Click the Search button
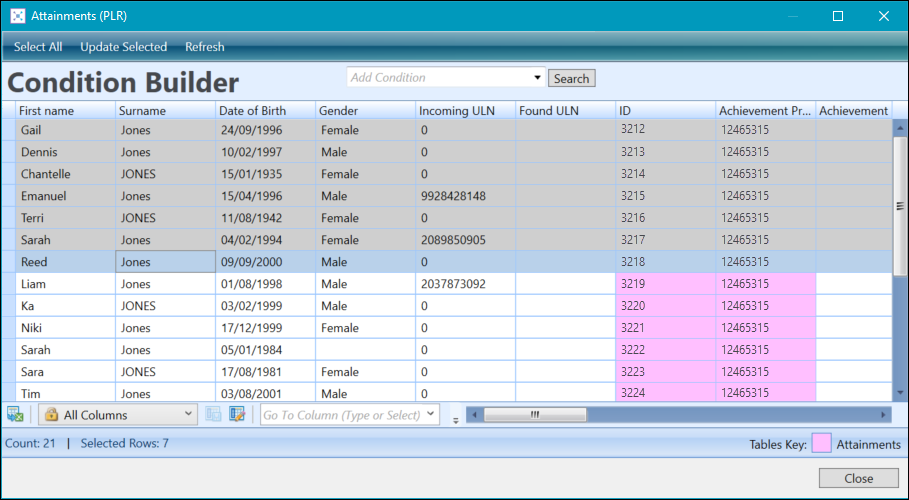 pos(572,78)
